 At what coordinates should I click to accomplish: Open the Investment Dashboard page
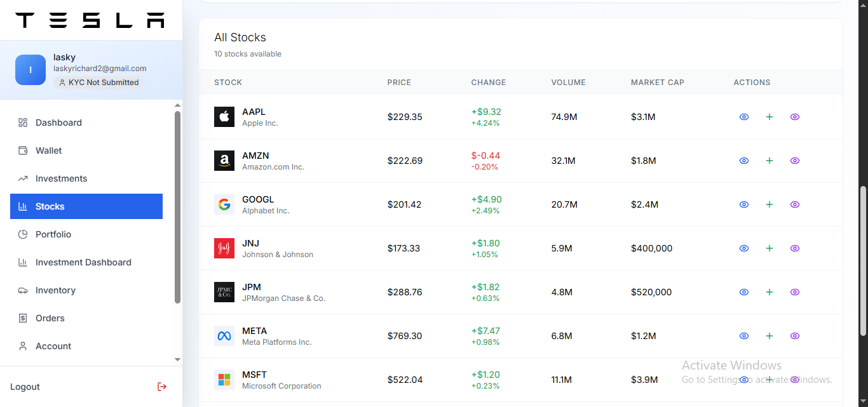(x=86, y=262)
